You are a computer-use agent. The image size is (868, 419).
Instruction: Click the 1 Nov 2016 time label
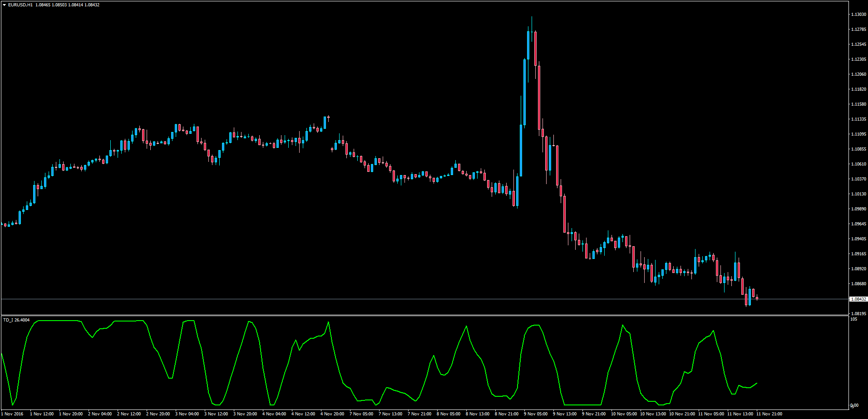coord(12,414)
